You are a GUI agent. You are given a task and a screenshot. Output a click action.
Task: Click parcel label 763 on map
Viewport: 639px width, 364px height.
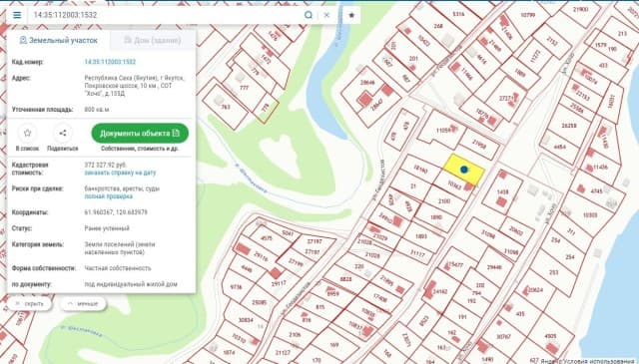click(x=225, y=107)
